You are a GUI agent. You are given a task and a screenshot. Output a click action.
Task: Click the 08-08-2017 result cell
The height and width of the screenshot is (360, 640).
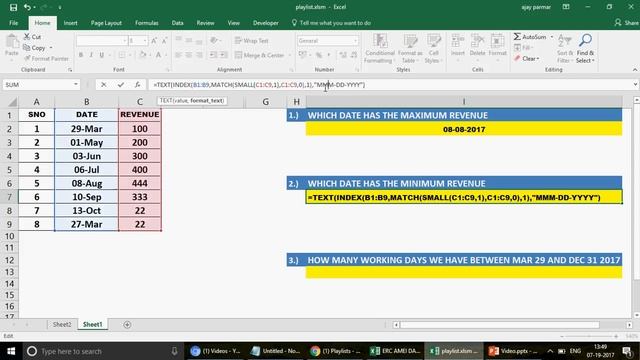(464, 129)
